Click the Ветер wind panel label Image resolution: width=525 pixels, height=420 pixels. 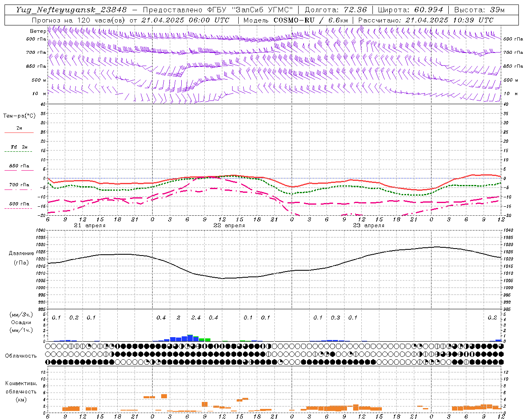[x=38, y=31]
